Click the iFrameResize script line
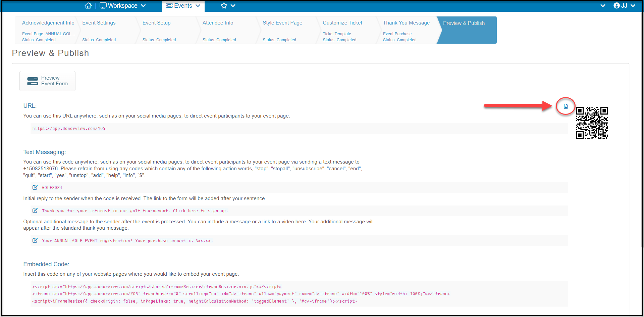Viewport: 644px width, 317px height. click(x=195, y=301)
